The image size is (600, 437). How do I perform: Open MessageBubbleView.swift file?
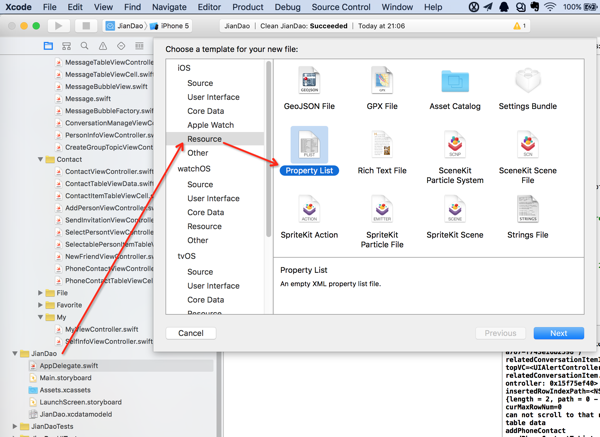click(x=106, y=86)
